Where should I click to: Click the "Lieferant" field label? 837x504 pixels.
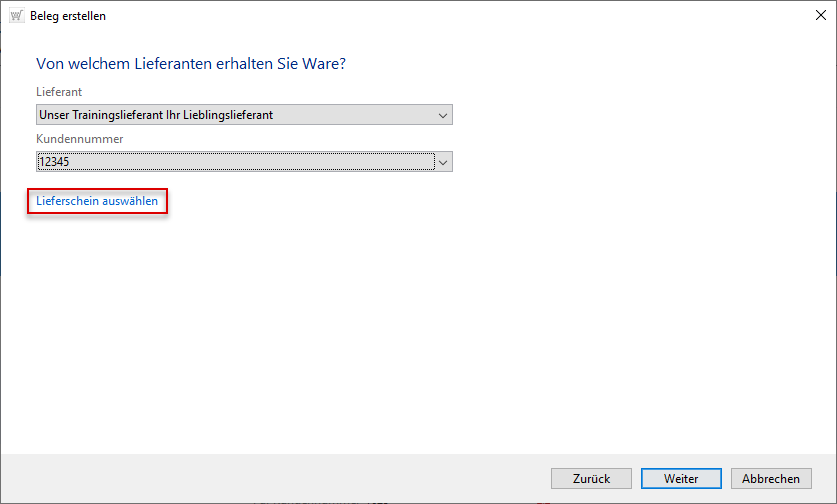click(59, 92)
